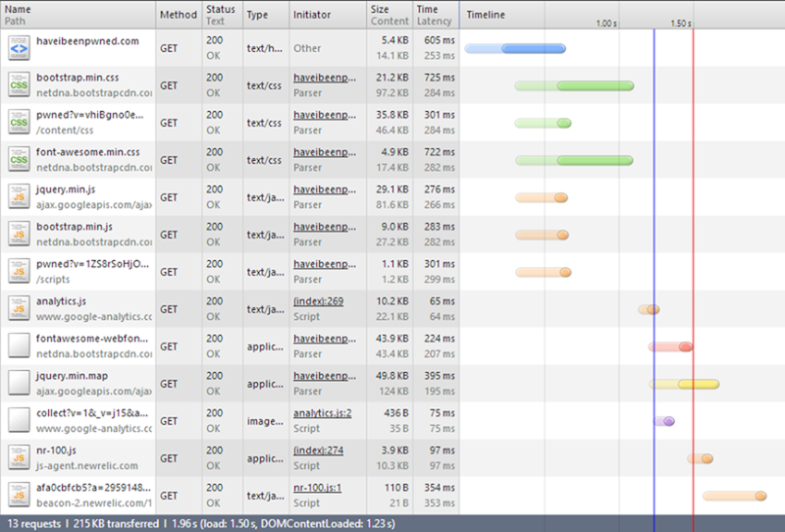The image size is (785, 532).
Task: Select the font-awesome.min.css request name
Action: click(x=88, y=152)
